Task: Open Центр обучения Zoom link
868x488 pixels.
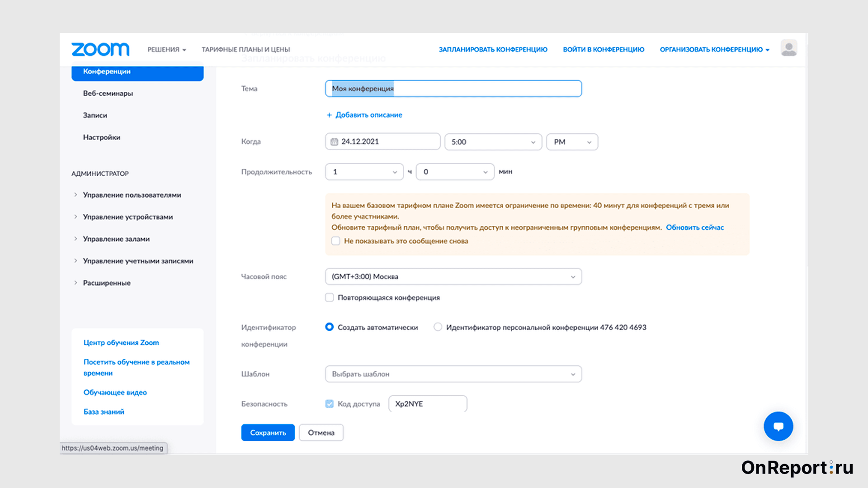Action: click(121, 343)
